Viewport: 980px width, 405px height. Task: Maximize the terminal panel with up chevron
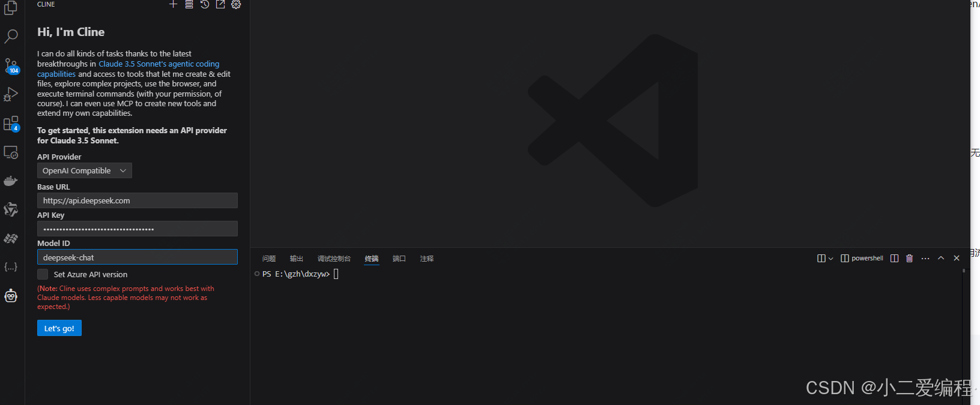coord(941,258)
